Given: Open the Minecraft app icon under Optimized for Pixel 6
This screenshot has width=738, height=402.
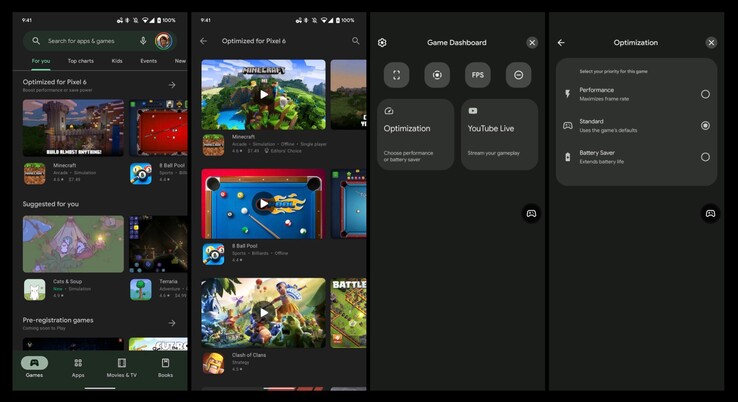Looking at the screenshot, I should [x=35, y=174].
